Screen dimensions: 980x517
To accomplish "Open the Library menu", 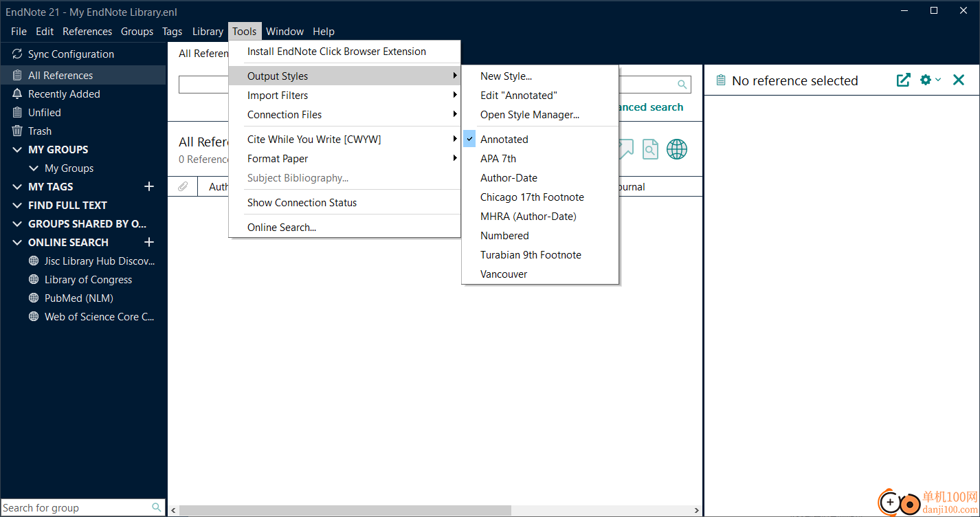I will [x=208, y=32].
